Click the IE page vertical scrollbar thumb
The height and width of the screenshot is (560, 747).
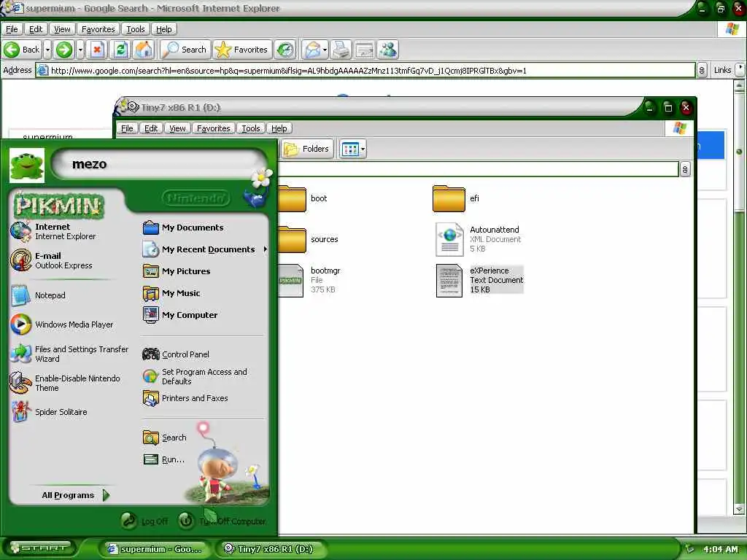(x=739, y=152)
